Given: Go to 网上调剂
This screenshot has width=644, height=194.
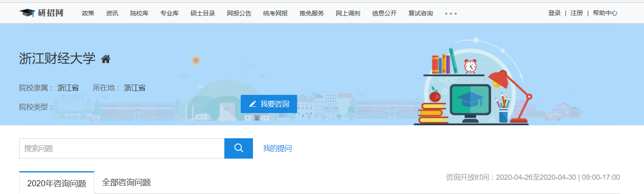Looking at the screenshot, I should click(348, 13).
